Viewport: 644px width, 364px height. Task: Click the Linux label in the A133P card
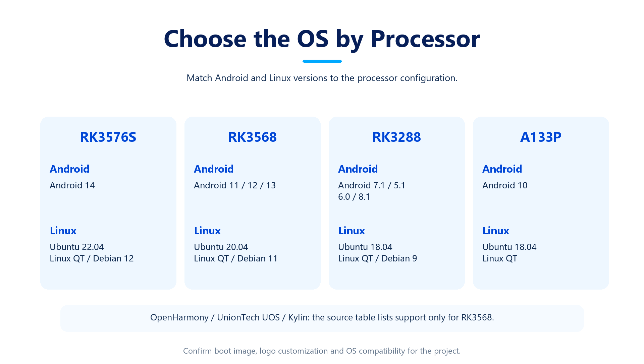click(496, 231)
